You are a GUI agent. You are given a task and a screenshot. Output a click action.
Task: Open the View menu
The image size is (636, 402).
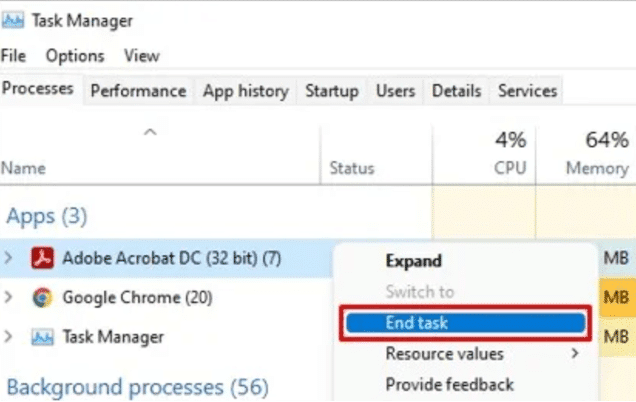click(142, 56)
